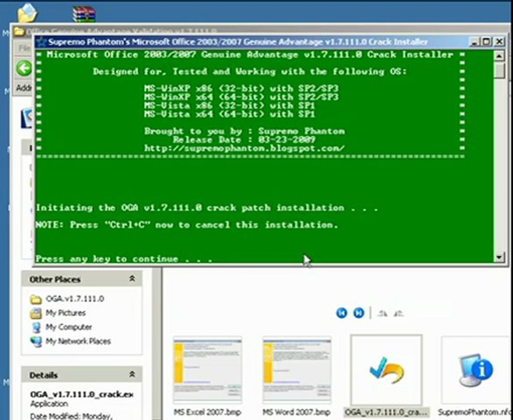
Task: Click the "Designed for, Tested and Working" line
Action: pyautogui.click(x=250, y=71)
